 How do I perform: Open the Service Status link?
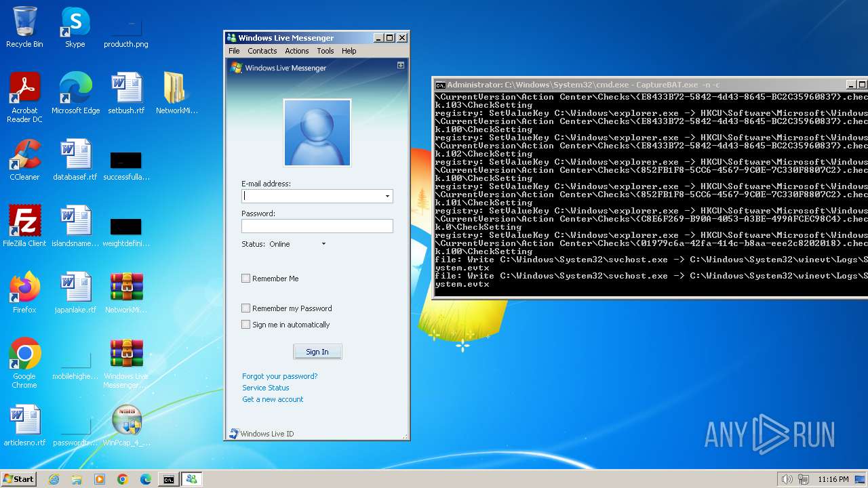pyautogui.click(x=266, y=388)
